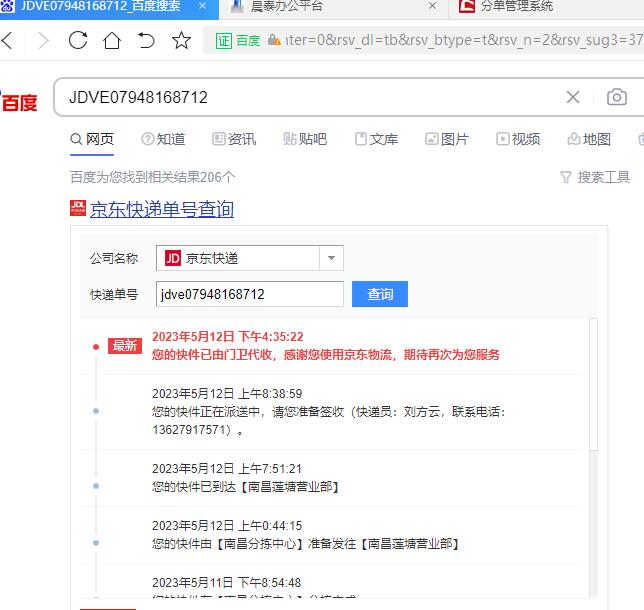The image size is (644, 610).
Task: Open the 京东快递单号查询 result link
Action: (162, 209)
